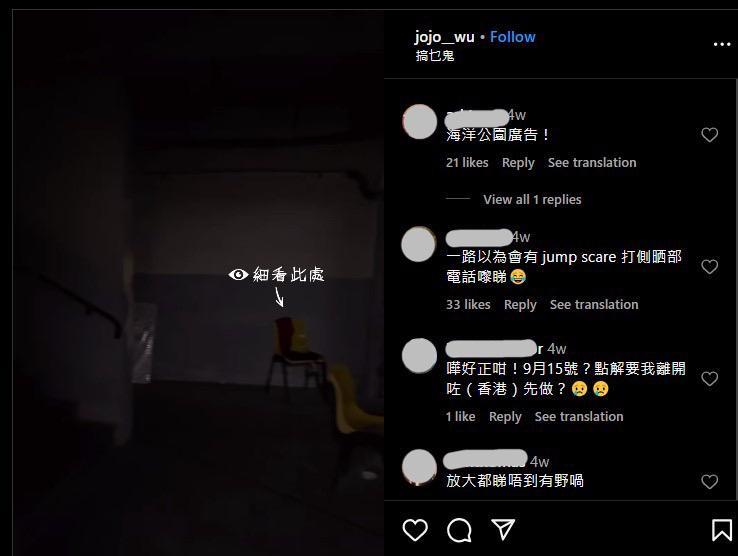Screen dimensions: 738x556
Task: Open the comment bubble icon
Action: 459,530
